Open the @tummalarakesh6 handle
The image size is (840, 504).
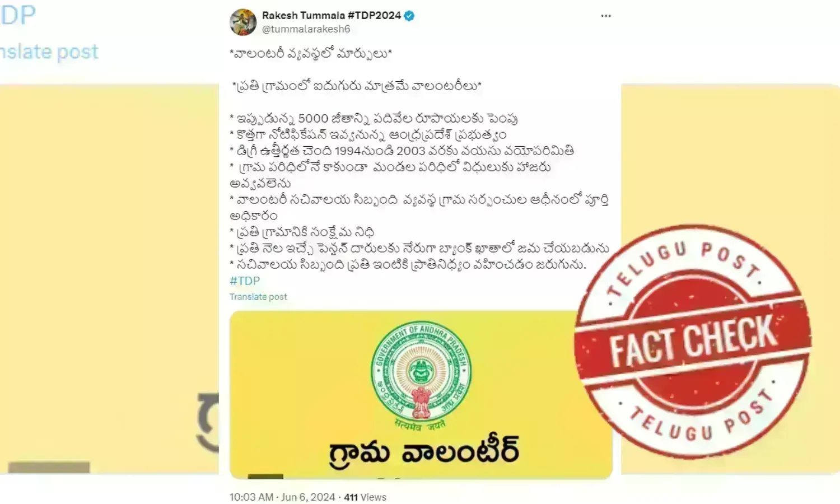click(x=306, y=29)
